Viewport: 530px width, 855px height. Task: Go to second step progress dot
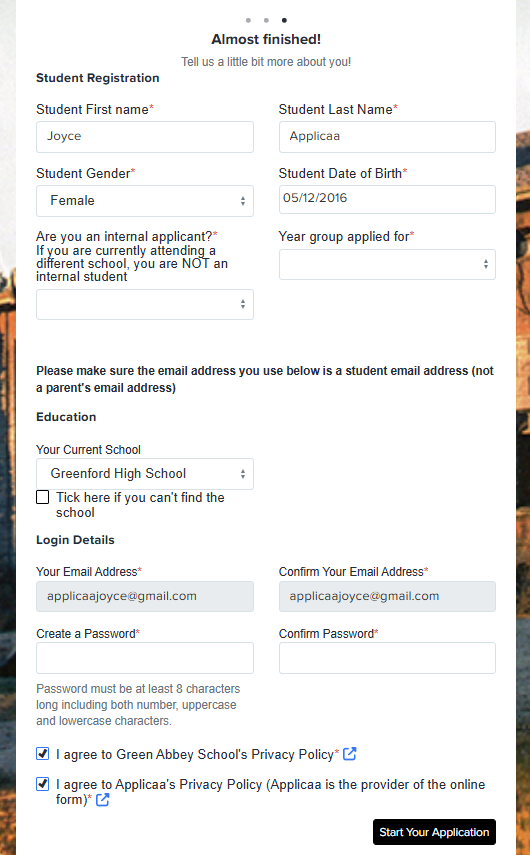(266, 20)
